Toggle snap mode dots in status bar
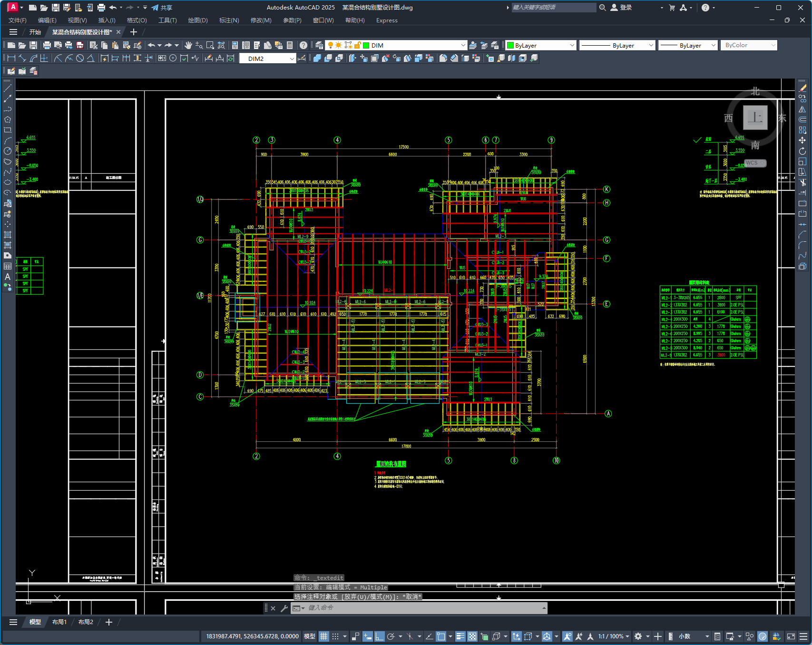The height and width of the screenshot is (645, 812). (335, 636)
